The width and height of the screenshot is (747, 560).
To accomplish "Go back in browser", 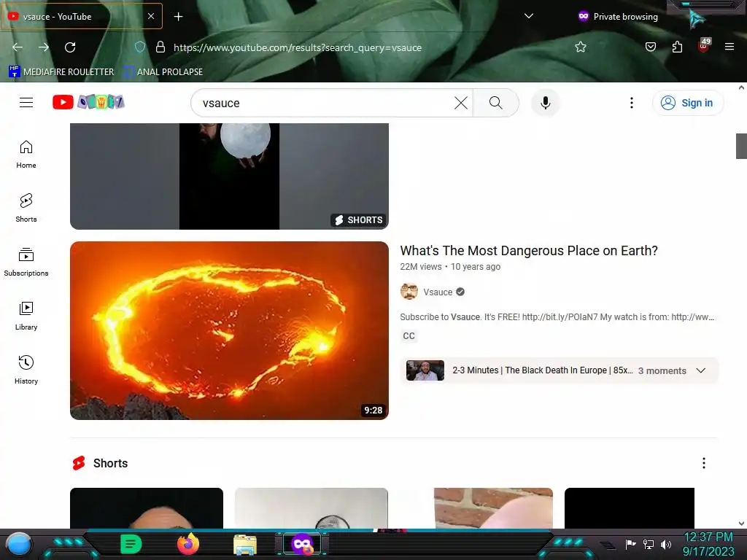I will (18, 47).
